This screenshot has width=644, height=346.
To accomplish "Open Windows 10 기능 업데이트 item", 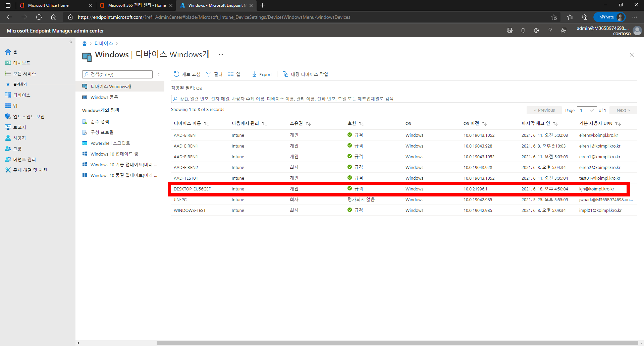I will [120, 165].
